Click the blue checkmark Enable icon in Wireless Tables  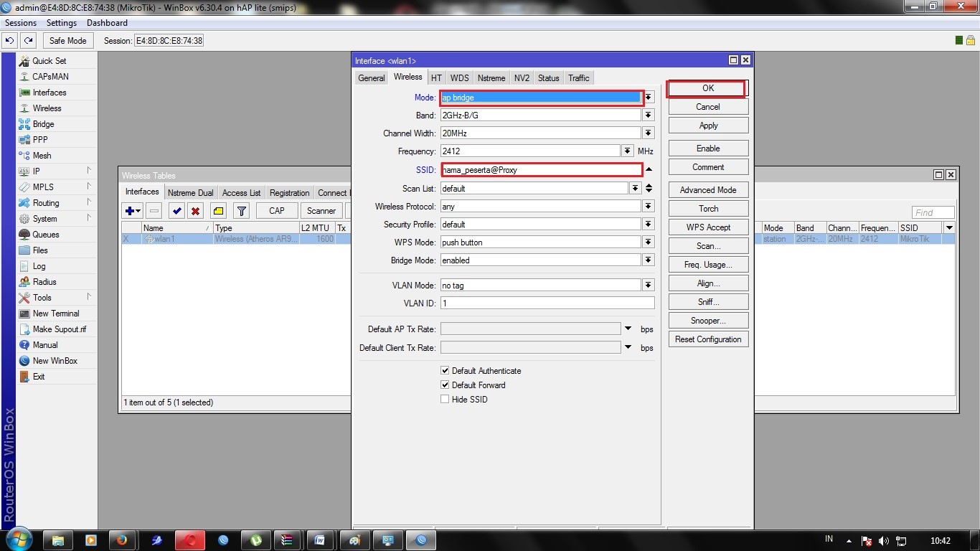177,211
